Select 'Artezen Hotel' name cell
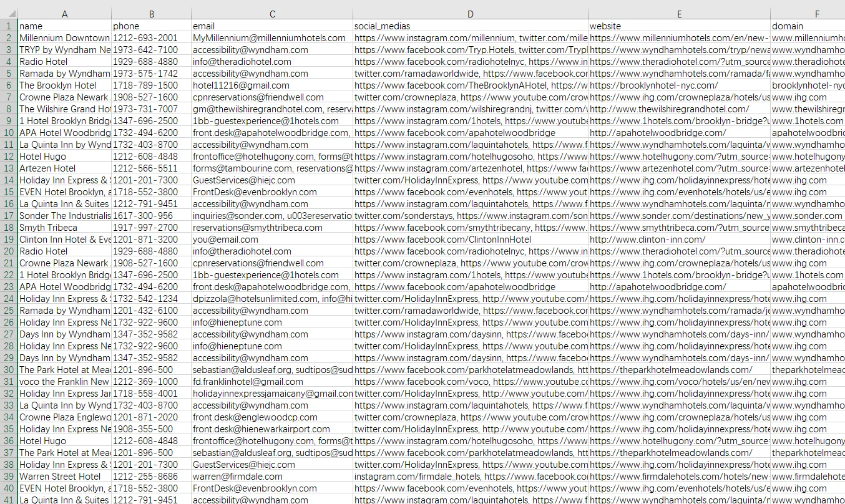 point(65,168)
